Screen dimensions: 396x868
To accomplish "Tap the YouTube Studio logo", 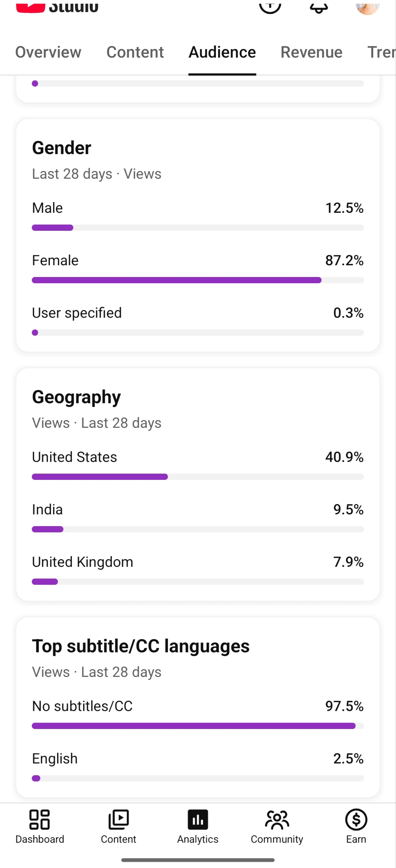I will 58,6.
